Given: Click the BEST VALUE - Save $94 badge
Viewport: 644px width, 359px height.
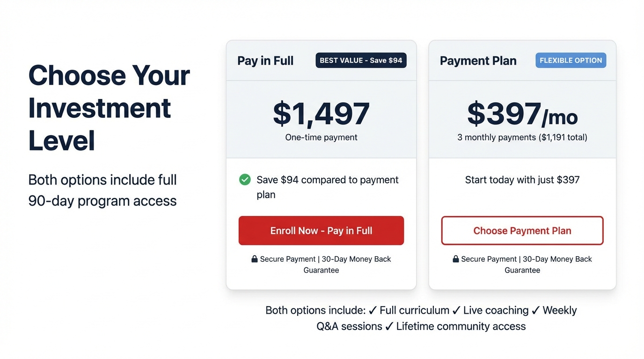Looking at the screenshot, I should point(361,60).
